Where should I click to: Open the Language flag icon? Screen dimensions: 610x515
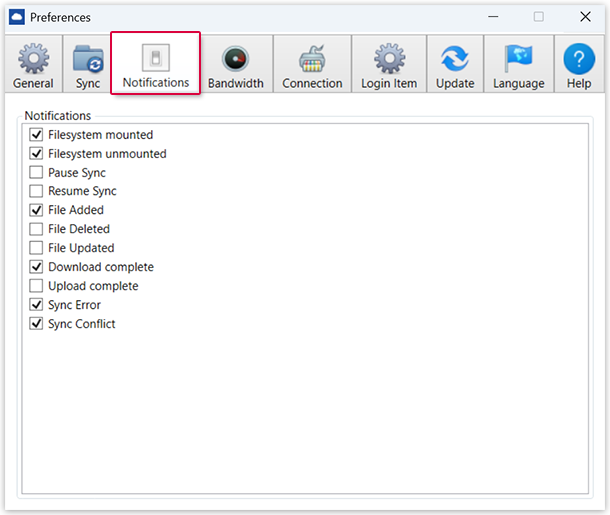coord(518,59)
